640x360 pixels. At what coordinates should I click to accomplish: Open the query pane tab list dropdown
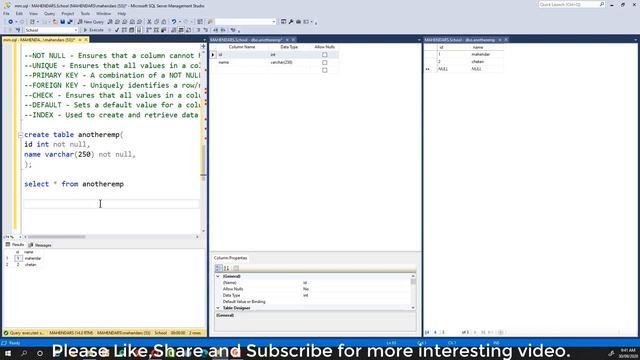tap(204, 40)
